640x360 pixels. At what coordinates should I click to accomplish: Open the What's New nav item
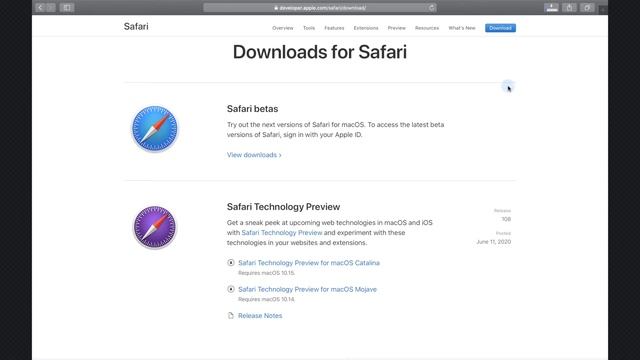(462, 28)
